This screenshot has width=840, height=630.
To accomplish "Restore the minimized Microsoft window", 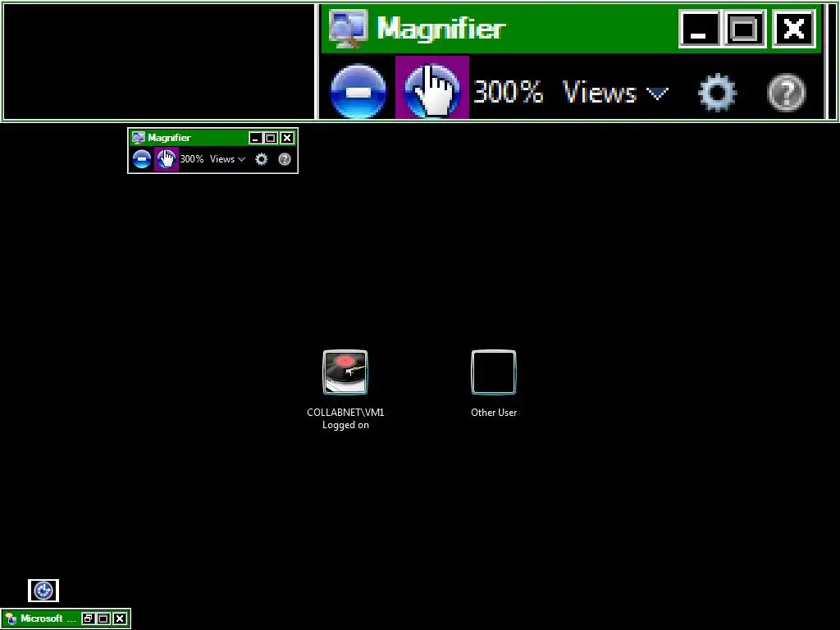I will coord(88,619).
